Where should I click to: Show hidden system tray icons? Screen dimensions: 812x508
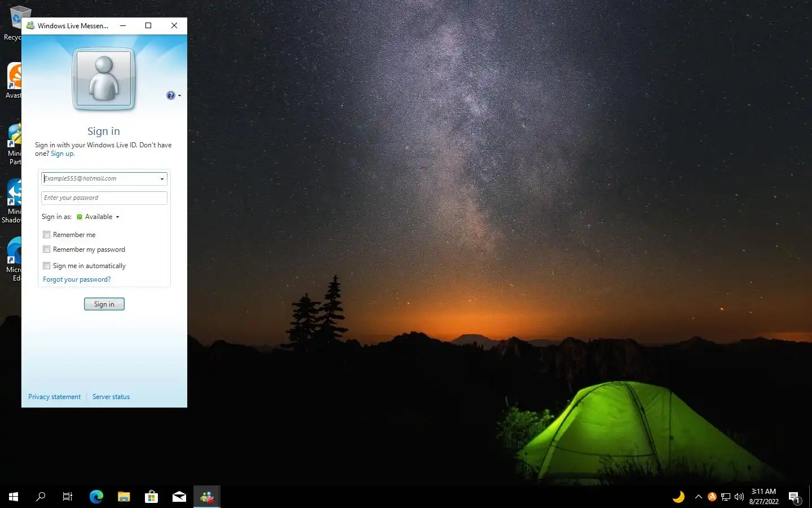(x=698, y=497)
